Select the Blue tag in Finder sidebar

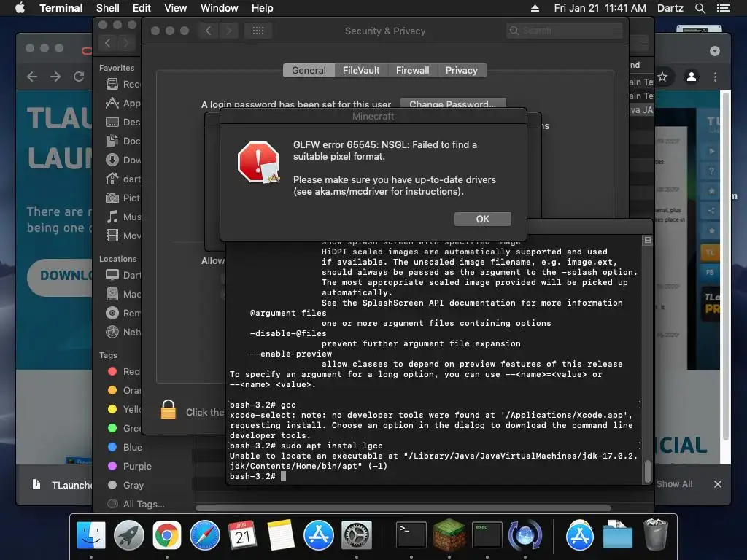125,447
